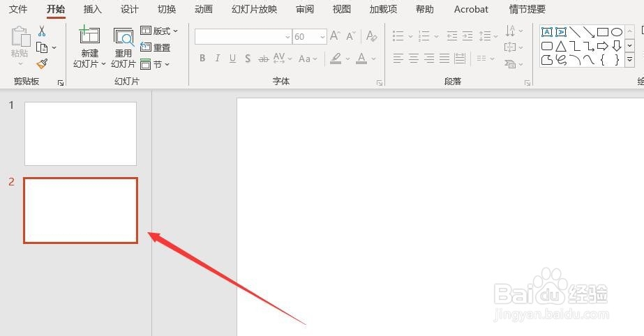The width and height of the screenshot is (644, 336).
Task: Click the distributed alignment icon
Action: [460, 59]
